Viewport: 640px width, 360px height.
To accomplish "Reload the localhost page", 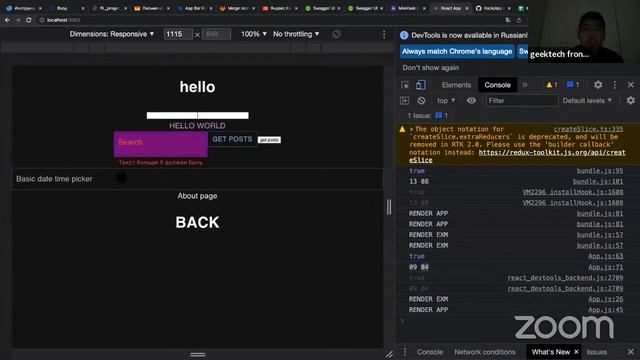I will tap(29, 20).
